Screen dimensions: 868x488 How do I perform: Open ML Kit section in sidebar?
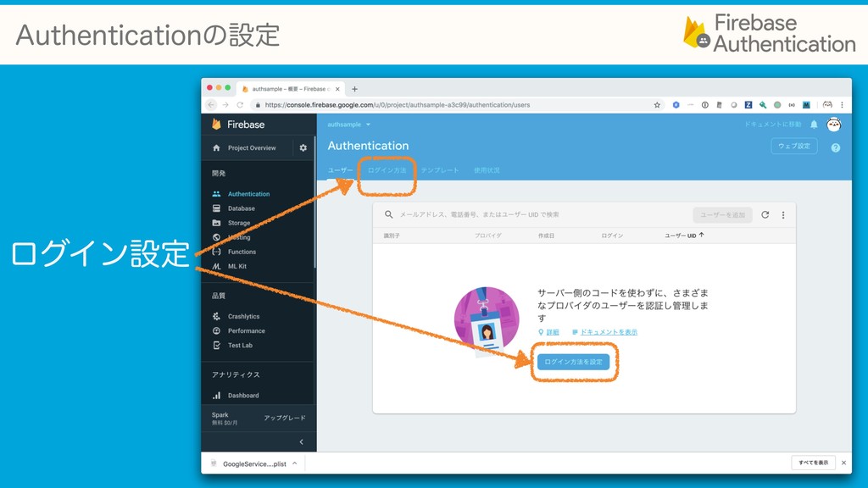(x=237, y=266)
